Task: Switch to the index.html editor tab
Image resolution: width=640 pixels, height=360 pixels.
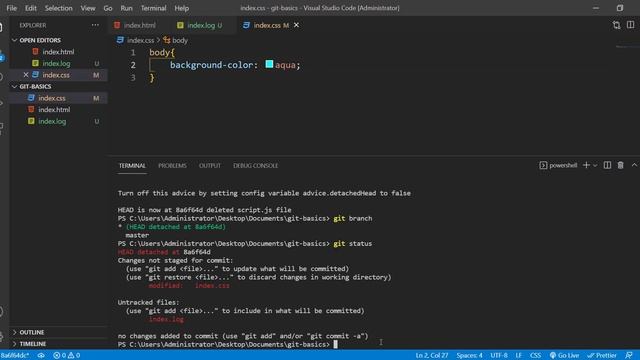Action: 135,25
